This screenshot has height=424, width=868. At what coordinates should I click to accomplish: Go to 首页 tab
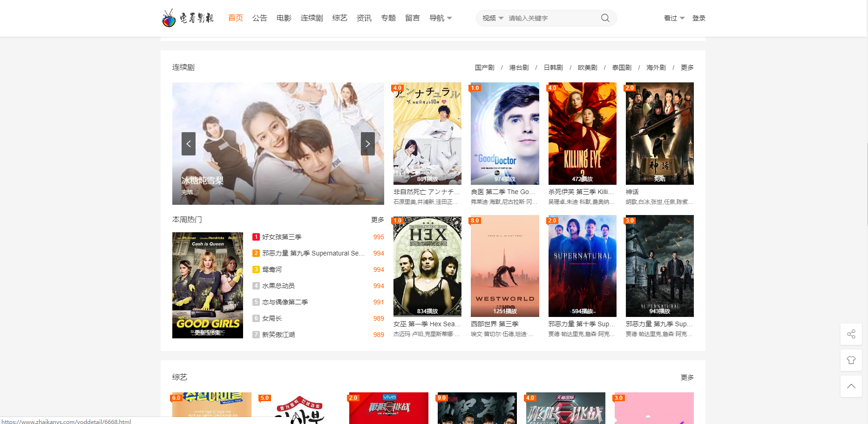236,18
